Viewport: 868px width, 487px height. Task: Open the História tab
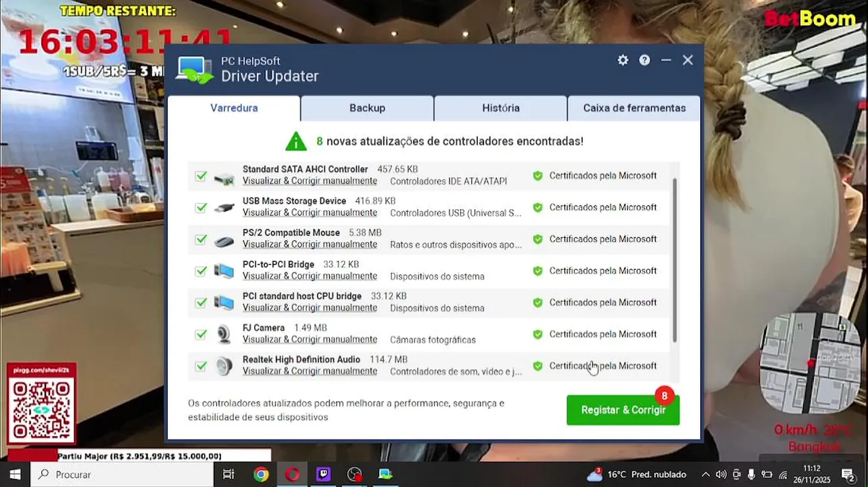point(501,108)
